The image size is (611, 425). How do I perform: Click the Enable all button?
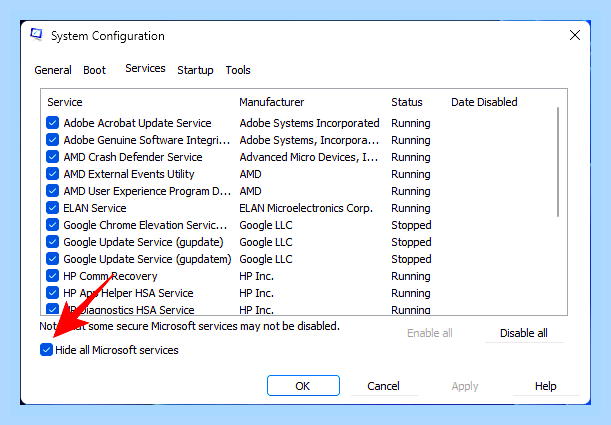pyautogui.click(x=429, y=333)
